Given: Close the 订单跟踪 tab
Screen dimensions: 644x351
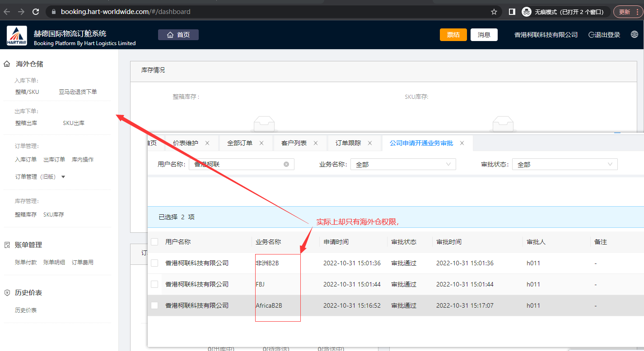Looking at the screenshot, I should tap(370, 143).
